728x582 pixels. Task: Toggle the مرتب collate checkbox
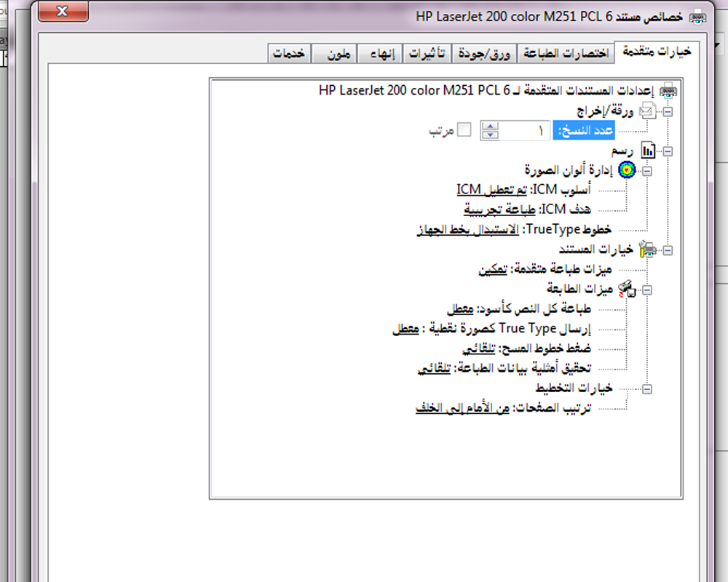[x=464, y=129]
